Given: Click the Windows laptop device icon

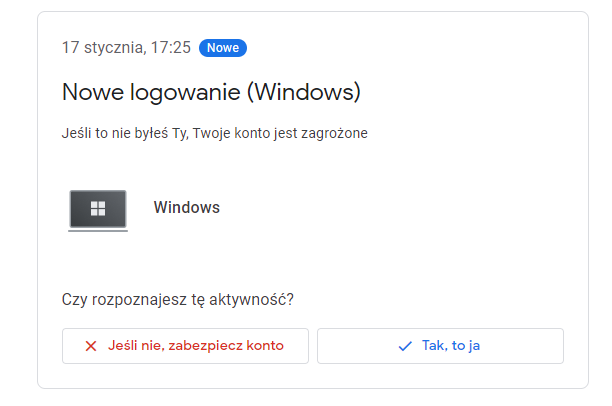Looking at the screenshot, I should coord(98,210).
